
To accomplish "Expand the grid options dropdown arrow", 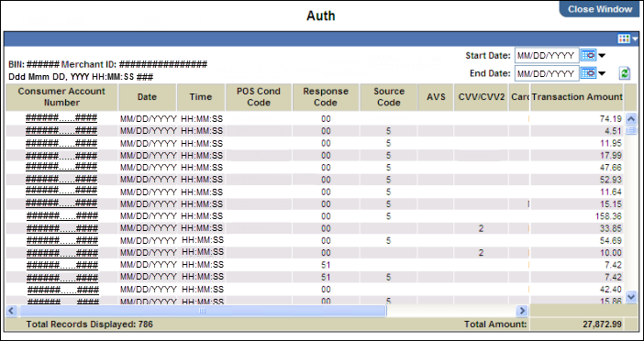I will [x=636, y=39].
